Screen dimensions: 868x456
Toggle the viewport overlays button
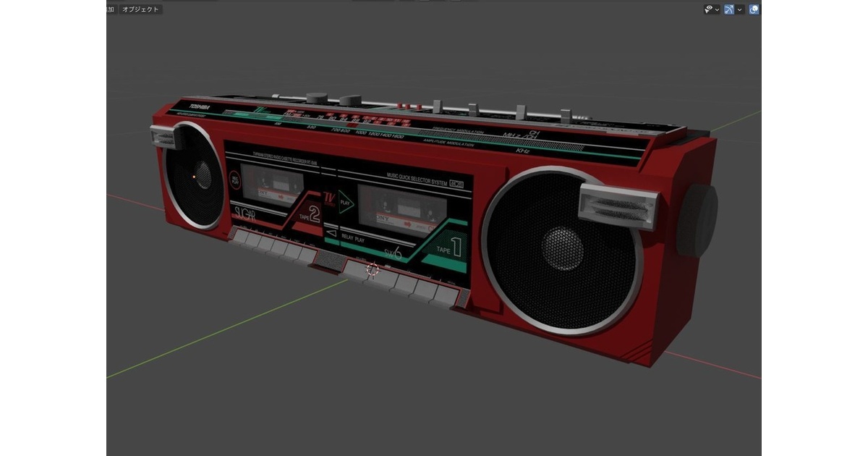click(x=754, y=9)
